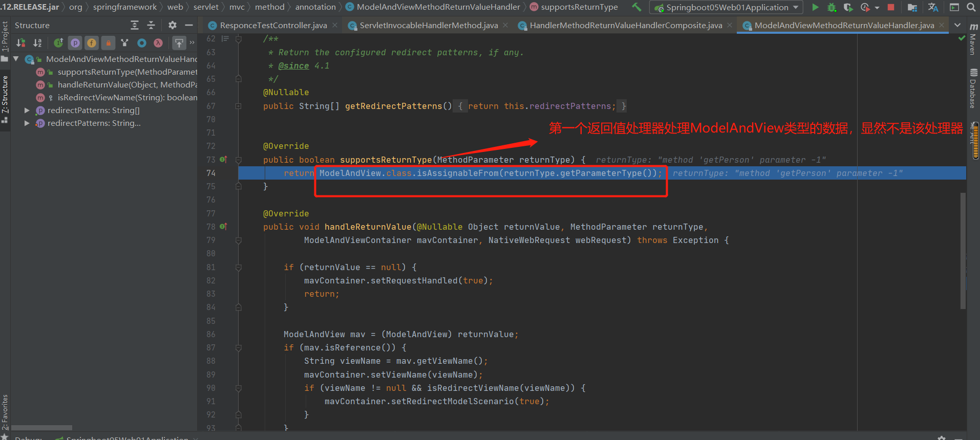Run Springboot05Web01Application with green play icon

point(815,7)
